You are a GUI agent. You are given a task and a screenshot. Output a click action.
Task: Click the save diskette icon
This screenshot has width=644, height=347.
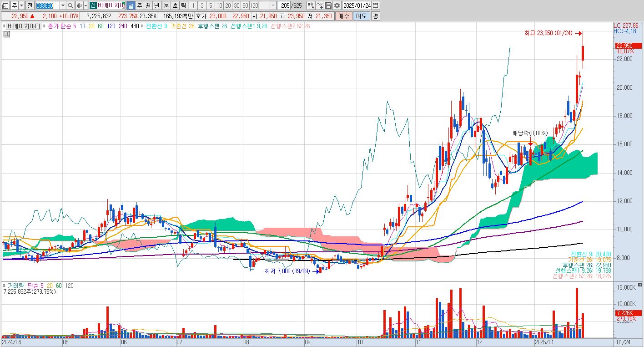(328, 5)
